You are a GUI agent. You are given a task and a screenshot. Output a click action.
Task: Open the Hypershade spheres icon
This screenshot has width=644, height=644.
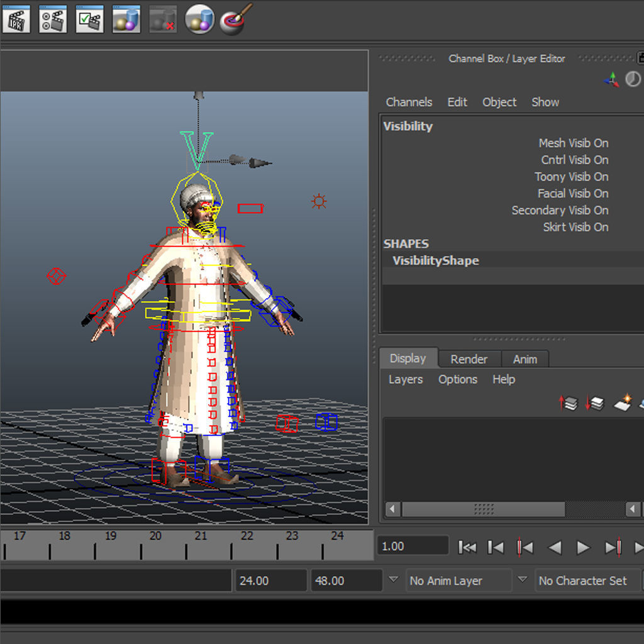(x=126, y=19)
